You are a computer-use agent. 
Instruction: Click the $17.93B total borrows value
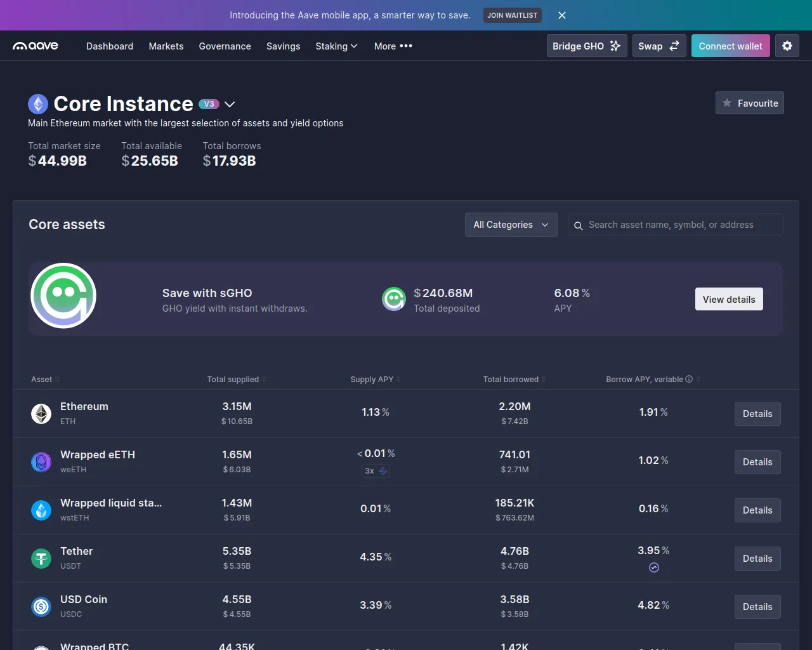tap(229, 161)
